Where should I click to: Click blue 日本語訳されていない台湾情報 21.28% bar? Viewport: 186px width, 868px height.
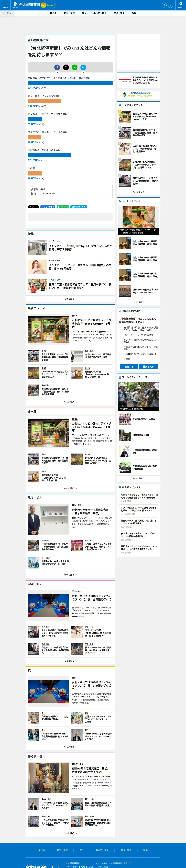(x=49, y=155)
